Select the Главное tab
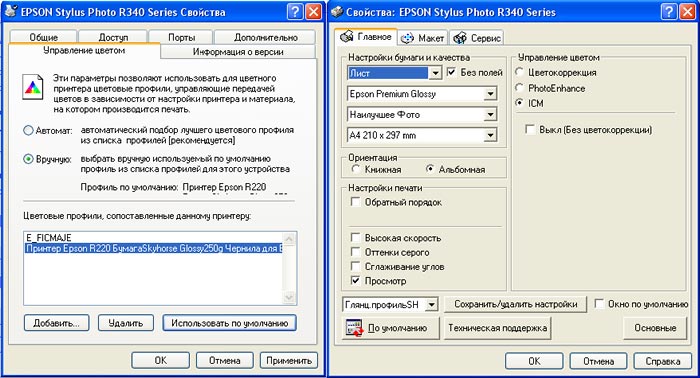 (x=366, y=37)
